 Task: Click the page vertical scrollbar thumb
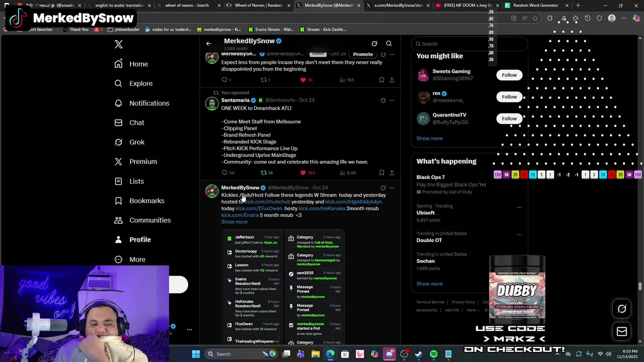pyautogui.click(x=640, y=286)
